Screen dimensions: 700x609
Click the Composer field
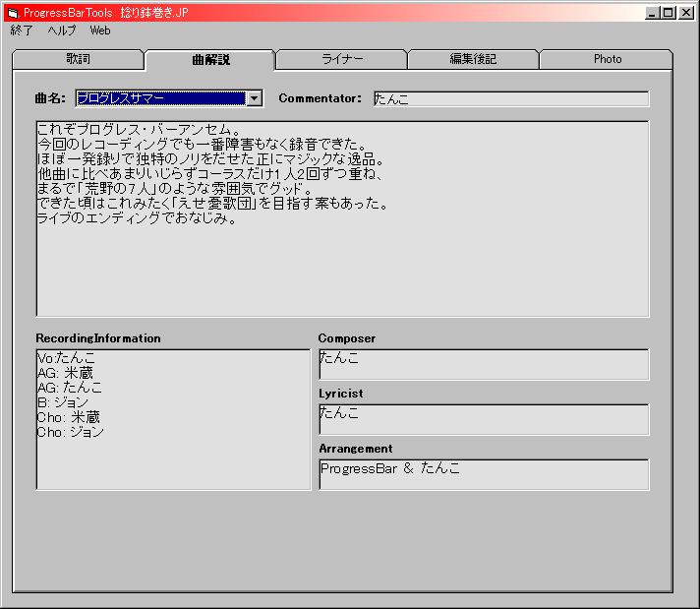click(484, 365)
